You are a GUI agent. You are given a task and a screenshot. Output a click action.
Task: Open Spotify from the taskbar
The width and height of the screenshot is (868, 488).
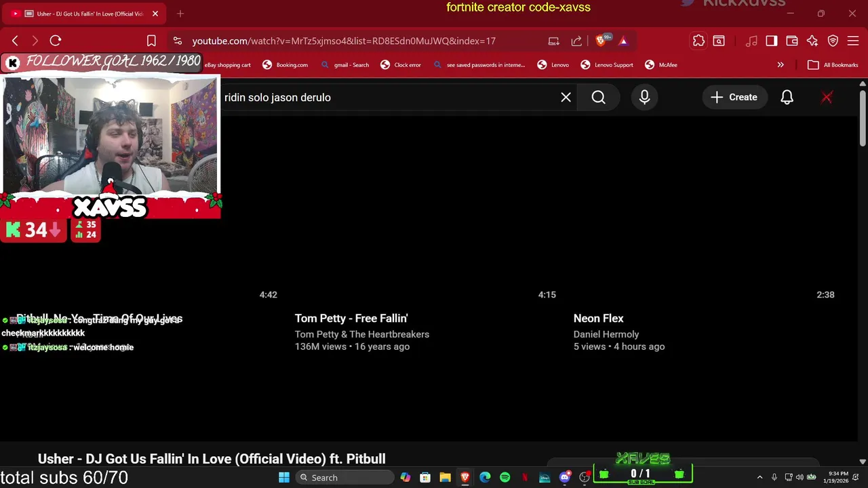505,477
